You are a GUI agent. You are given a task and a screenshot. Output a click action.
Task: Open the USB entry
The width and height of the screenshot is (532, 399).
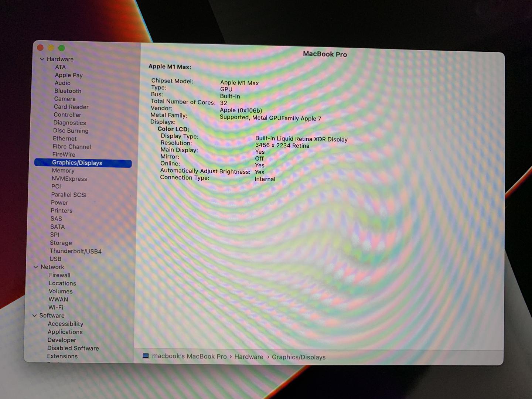(x=55, y=259)
